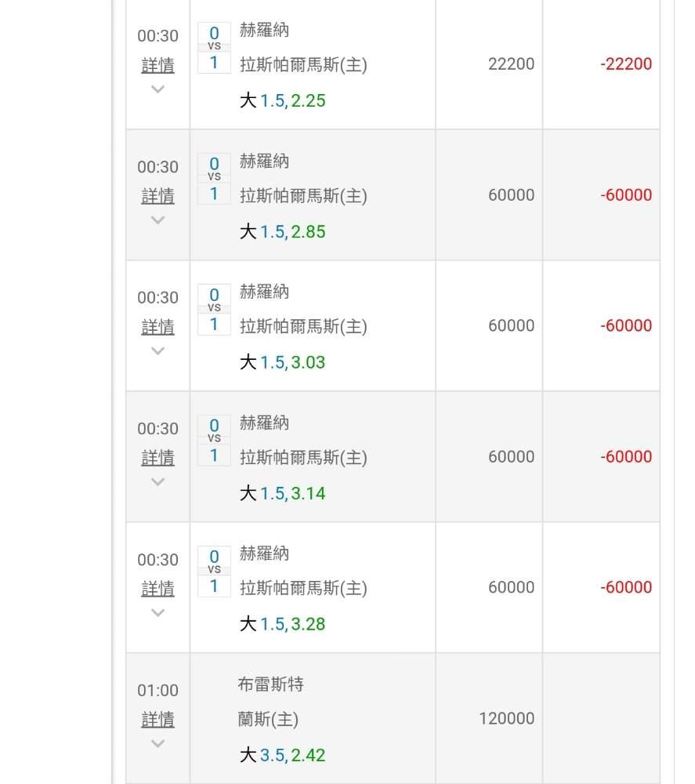Click the 0 vs 1 score box beside odds 2.85

point(214,179)
